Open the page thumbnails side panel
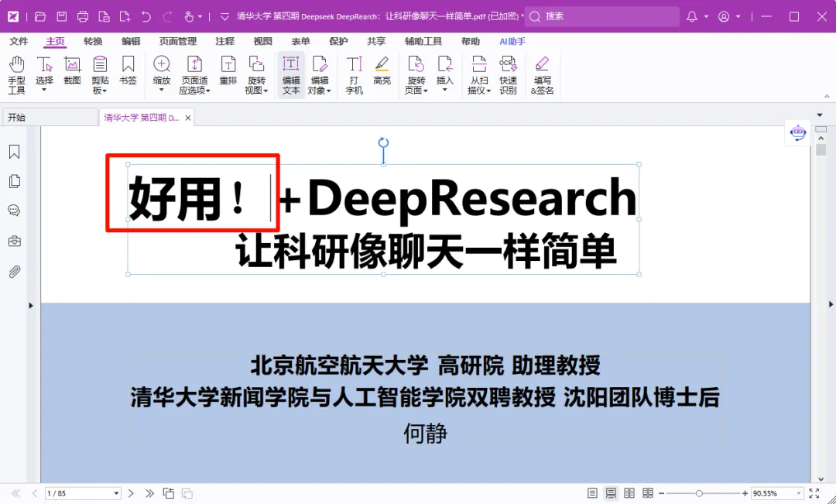836x504 pixels. (x=15, y=181)
